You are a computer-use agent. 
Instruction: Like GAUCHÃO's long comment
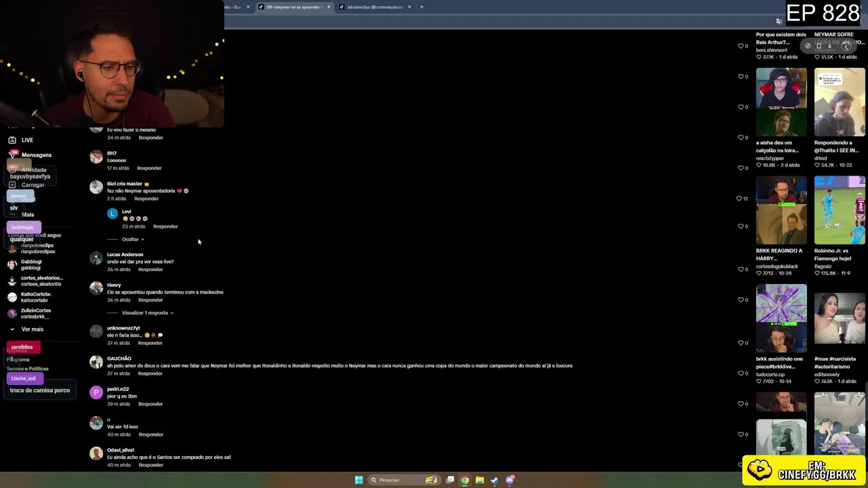(x=741, y=373)
